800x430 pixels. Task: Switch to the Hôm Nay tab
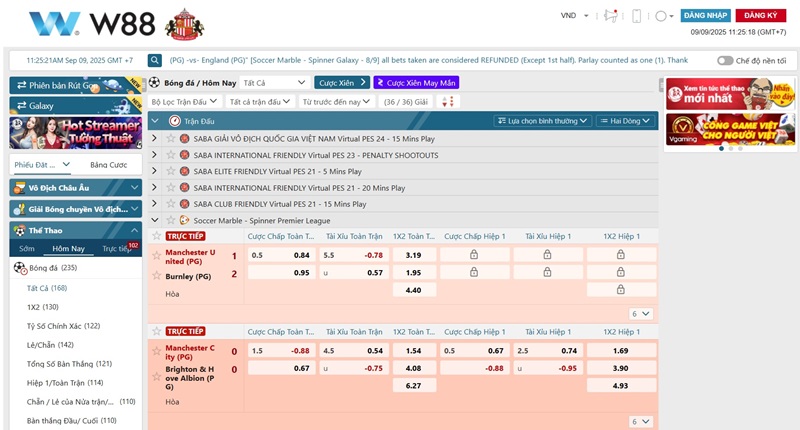(68, 248)
